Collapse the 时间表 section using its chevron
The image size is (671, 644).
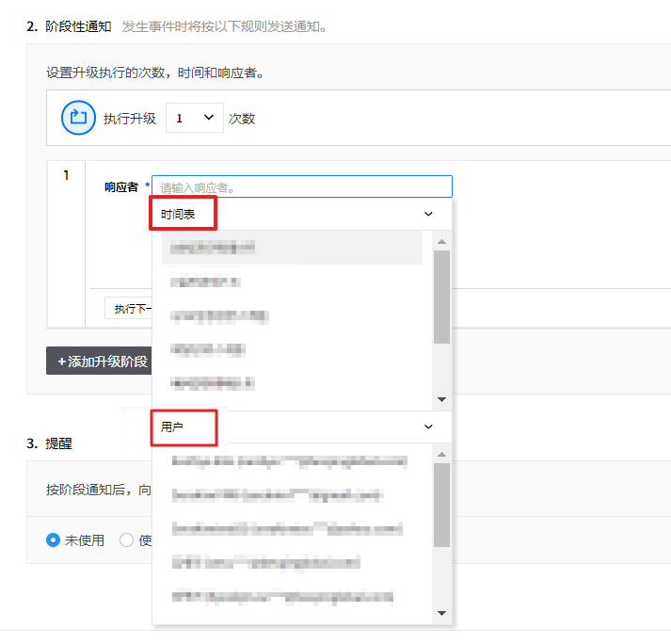coord(429,215)
